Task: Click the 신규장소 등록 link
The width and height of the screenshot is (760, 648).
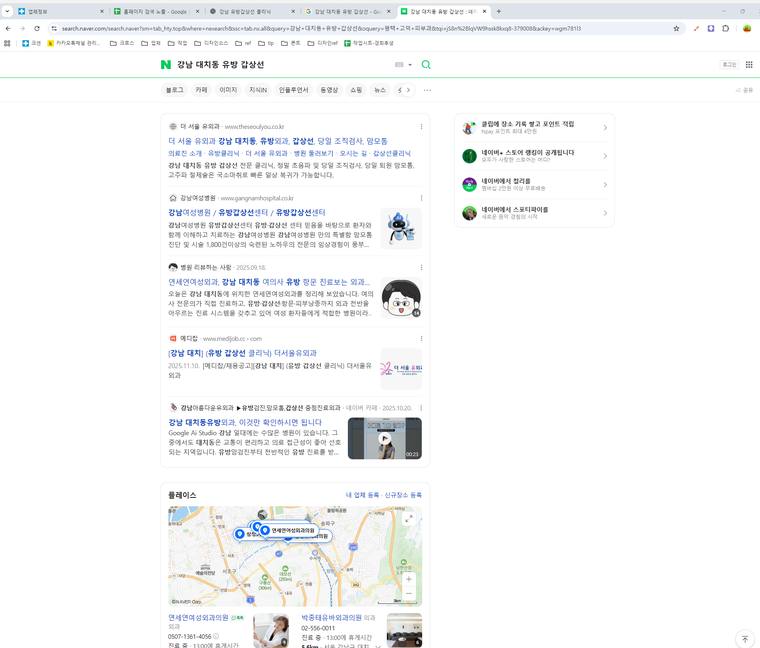Action: click(x=403, y=495)
